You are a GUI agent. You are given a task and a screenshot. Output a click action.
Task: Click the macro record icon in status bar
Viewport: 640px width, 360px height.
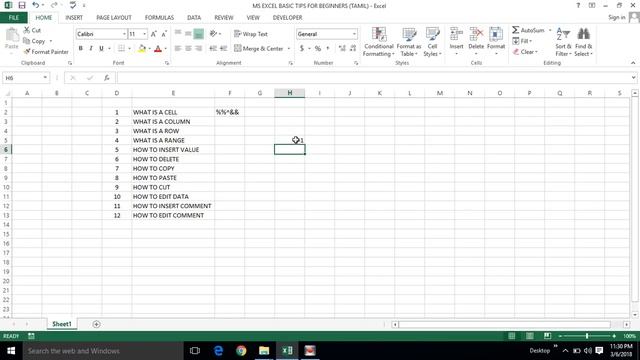point(31,336)
